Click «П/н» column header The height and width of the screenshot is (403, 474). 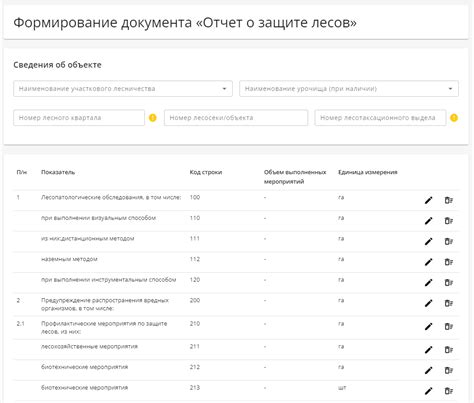(22, 172)
